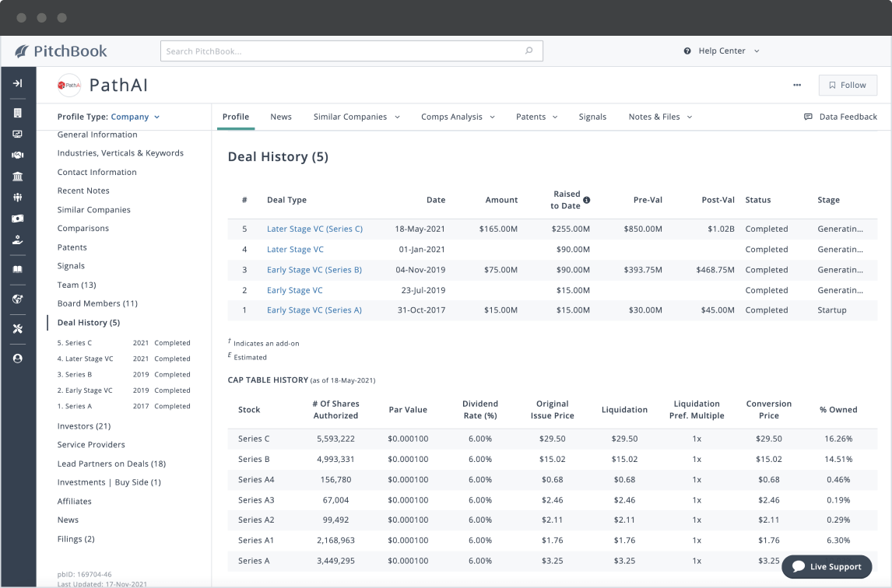
Task: Expand the sidebar with the arrow icon
Action: click(x=18, y=83)
